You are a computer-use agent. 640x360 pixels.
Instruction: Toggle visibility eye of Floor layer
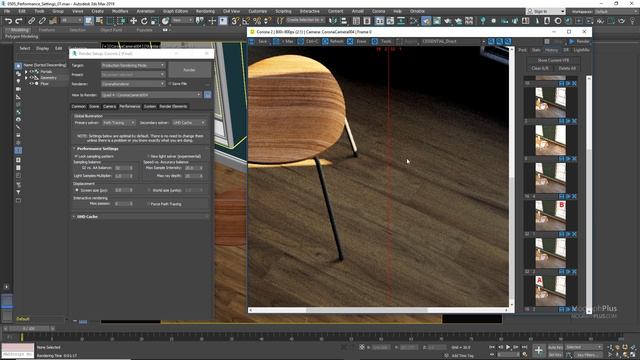click(x=31, y=83)
